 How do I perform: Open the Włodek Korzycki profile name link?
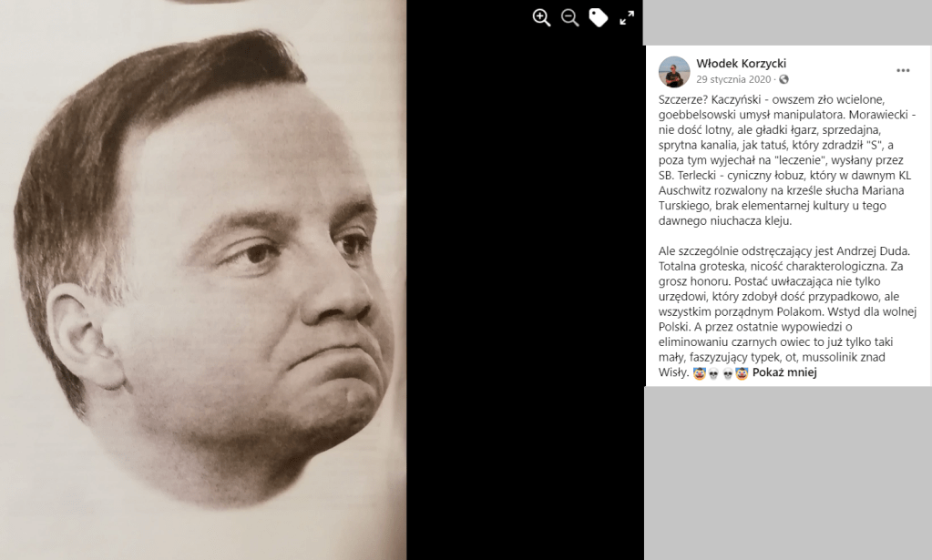click(742, 63)
